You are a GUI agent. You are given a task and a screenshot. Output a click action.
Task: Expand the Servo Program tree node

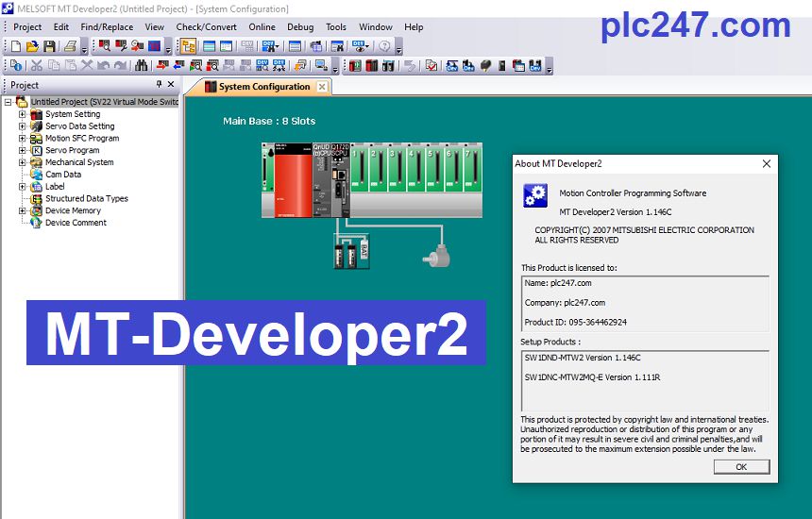(22, 150)
